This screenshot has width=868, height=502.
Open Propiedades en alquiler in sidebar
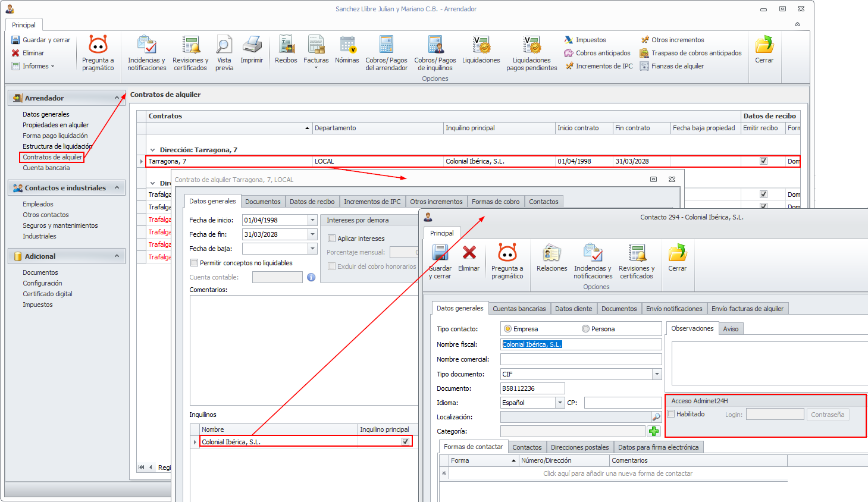[x=55, y=125]
